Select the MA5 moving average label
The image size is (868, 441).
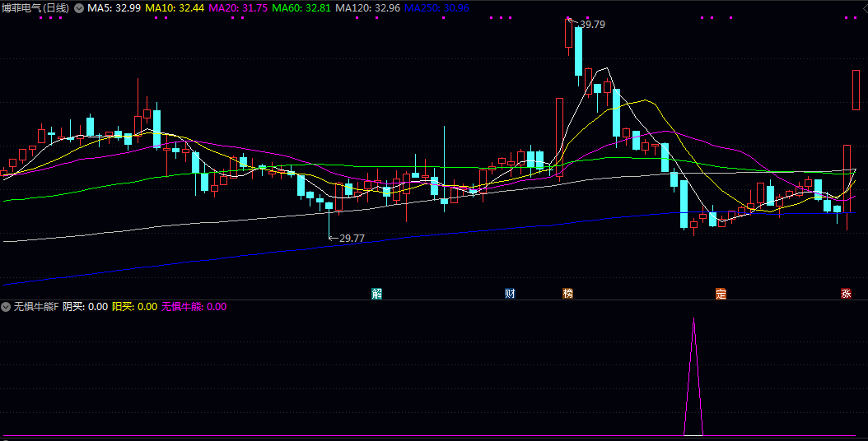point(114,8)
